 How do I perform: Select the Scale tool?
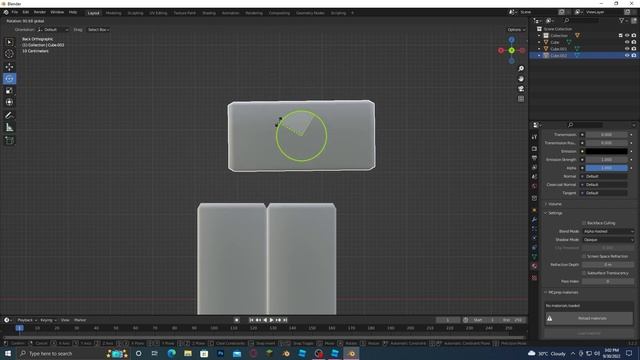coord(9,90)
